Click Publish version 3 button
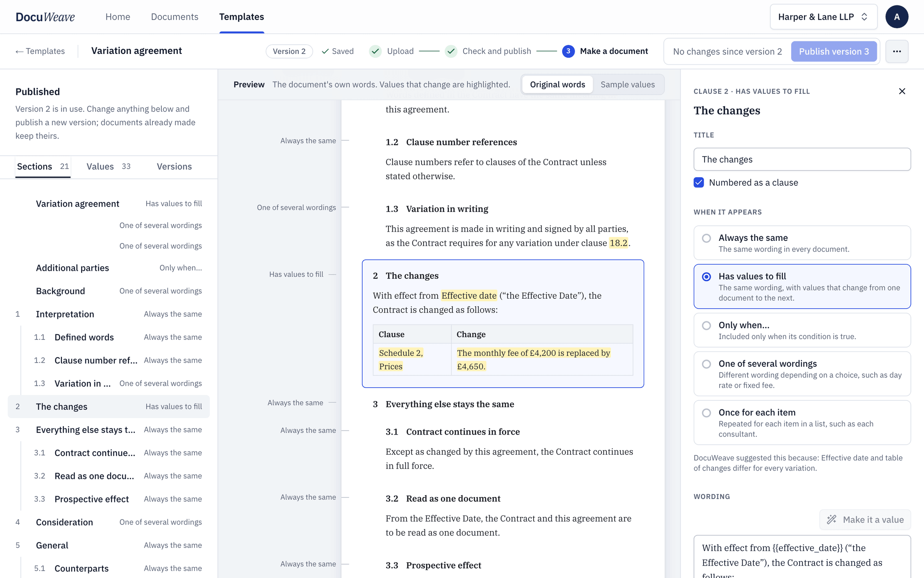The height and width of the screenshot is (578, 924). click(x=834, y=51)
